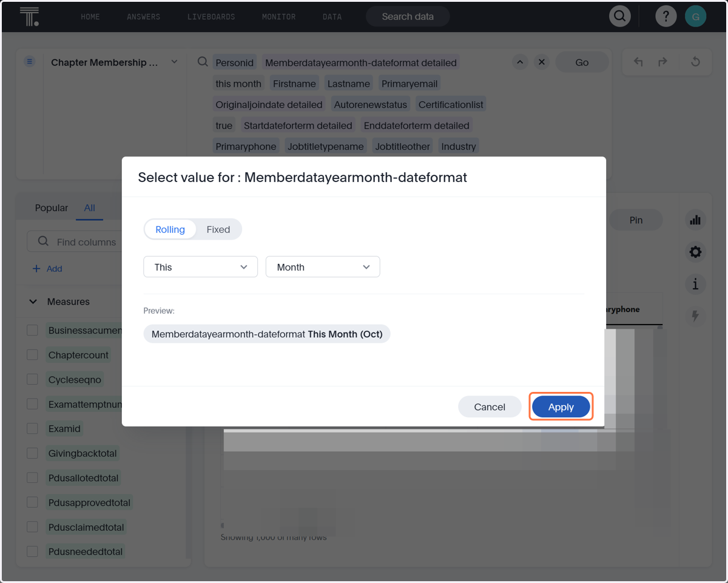Image resolution: width=728 pixels, height=583 pixels.
Task: Open the chart settings gear icon
Action: [x=695, y=252]
